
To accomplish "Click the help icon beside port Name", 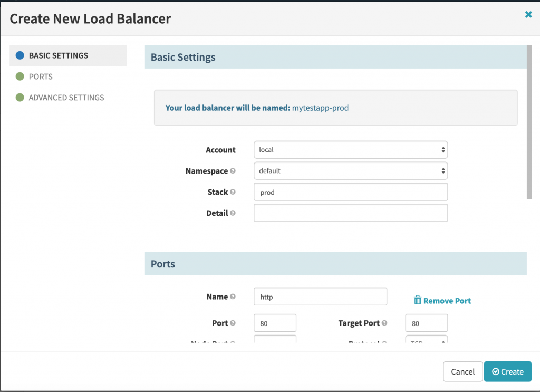I will pos(233,297).
